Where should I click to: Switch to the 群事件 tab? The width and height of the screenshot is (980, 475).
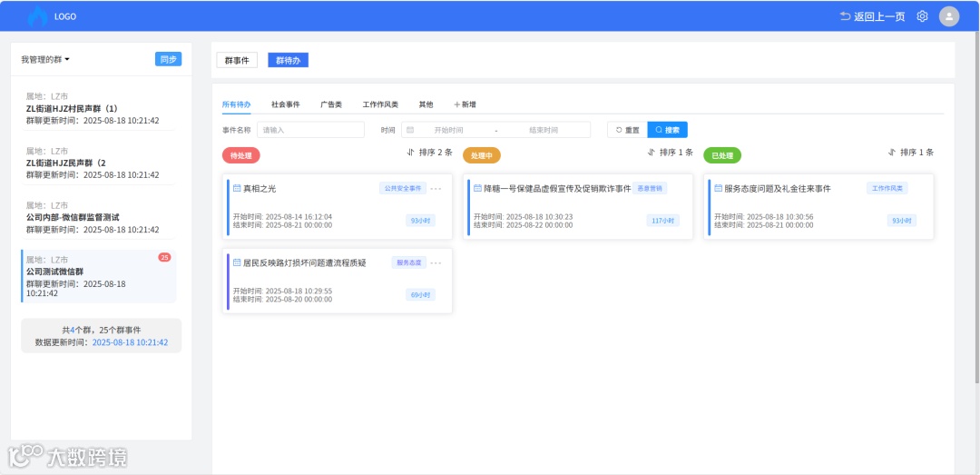click(237, 60)
